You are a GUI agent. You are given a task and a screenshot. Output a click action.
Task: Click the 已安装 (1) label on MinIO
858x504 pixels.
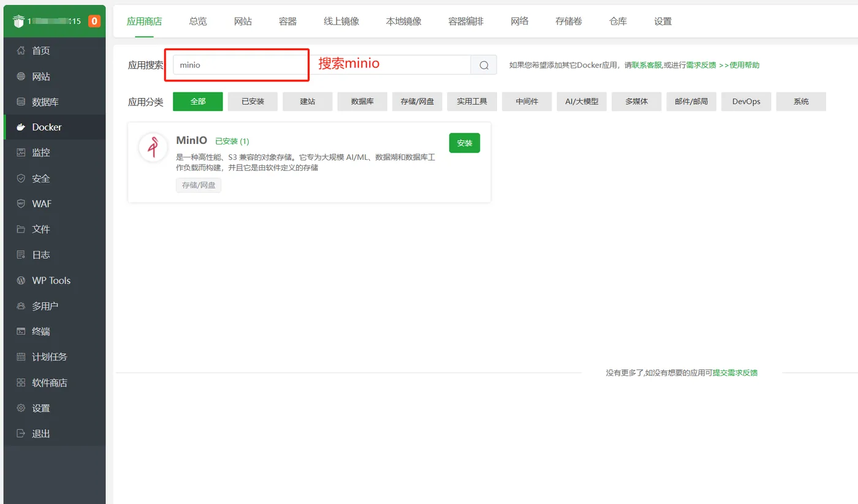232,141
